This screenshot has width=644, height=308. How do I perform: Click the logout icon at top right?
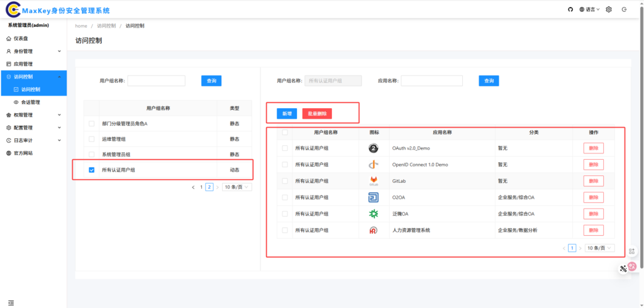[624, 9]
